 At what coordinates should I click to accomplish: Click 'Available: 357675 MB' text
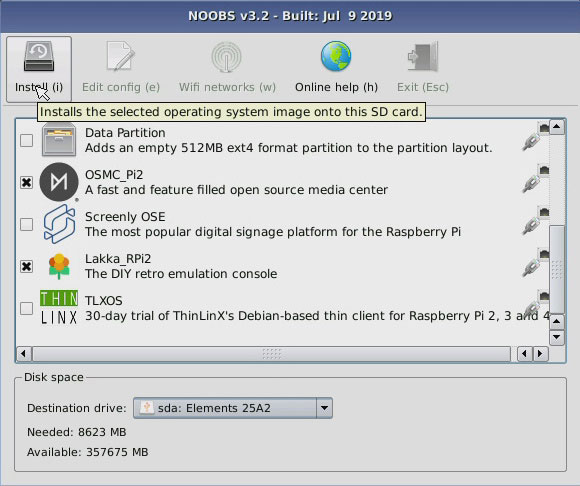pos(88,452)
